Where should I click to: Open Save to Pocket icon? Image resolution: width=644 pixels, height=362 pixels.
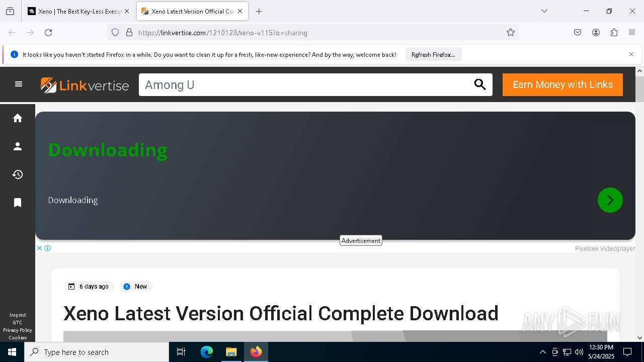(578, 33)
